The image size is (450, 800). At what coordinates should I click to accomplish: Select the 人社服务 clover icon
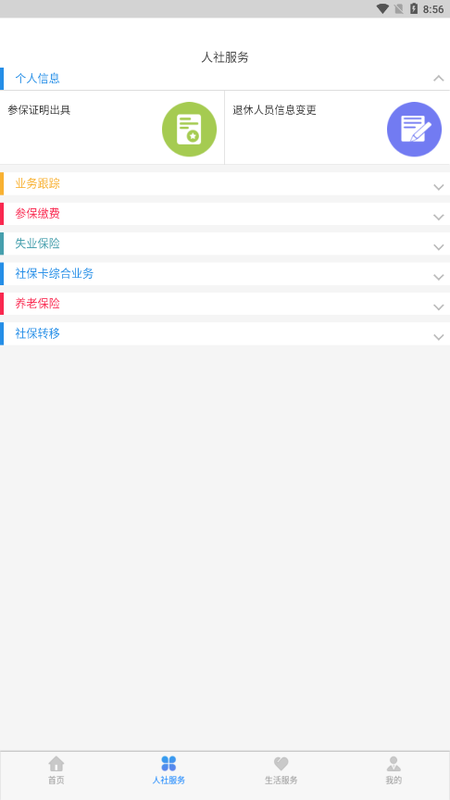tap(169, 764)
